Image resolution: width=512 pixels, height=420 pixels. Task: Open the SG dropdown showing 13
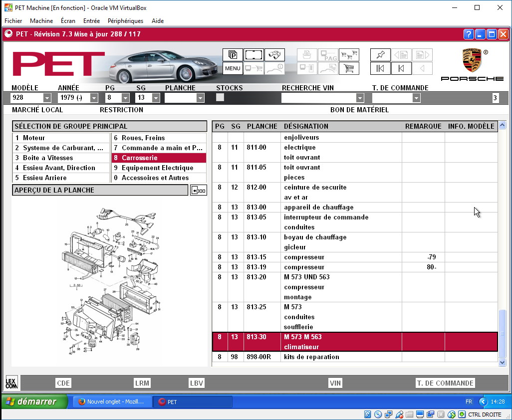click(x=156, y=98)
